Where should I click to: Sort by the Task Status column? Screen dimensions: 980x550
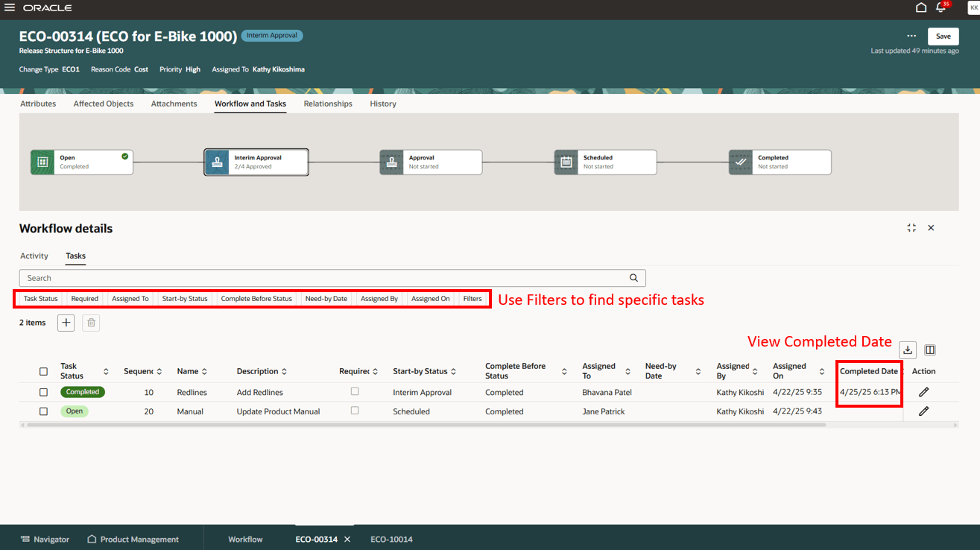106,371
